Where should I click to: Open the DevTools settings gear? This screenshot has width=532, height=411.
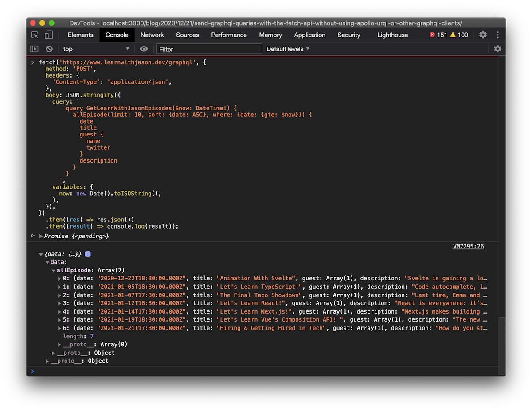tap(483, 35)
